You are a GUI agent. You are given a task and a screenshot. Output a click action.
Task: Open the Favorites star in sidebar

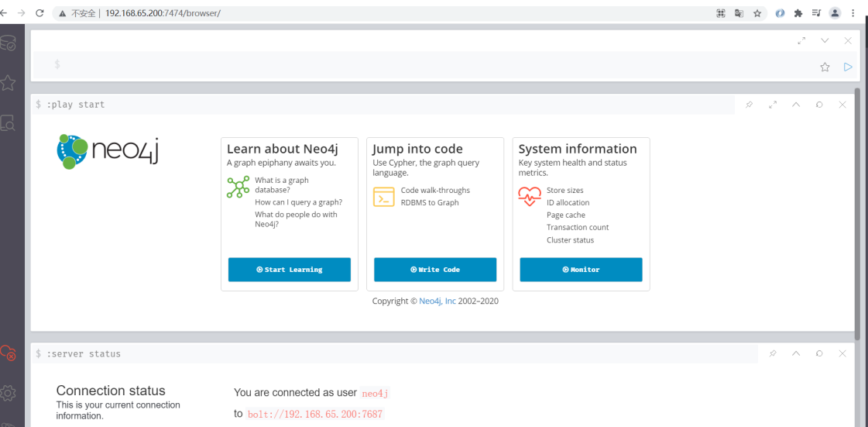[8, 83]
